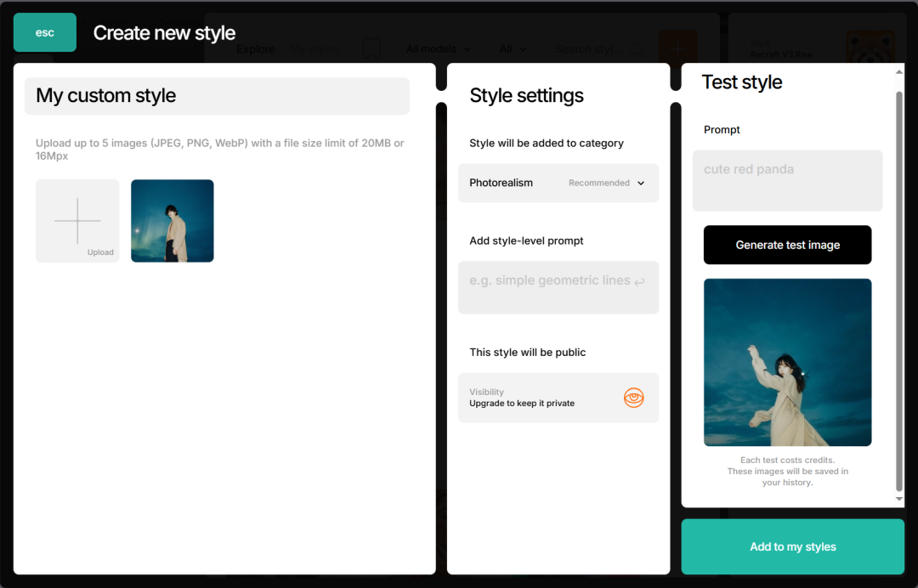
Task: Focus the cute red panda prompt box
Action: pos(787,181)
